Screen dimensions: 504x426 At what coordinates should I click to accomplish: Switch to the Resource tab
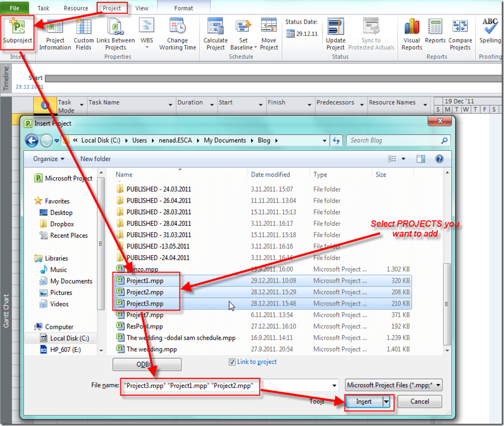(x=76, y=8)
